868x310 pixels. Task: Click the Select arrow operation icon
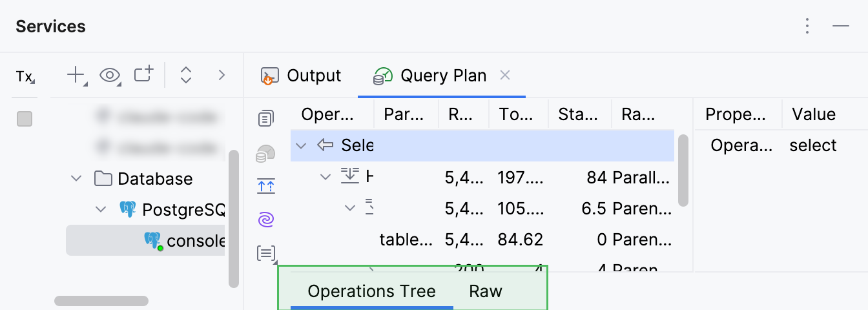point(325,145)
